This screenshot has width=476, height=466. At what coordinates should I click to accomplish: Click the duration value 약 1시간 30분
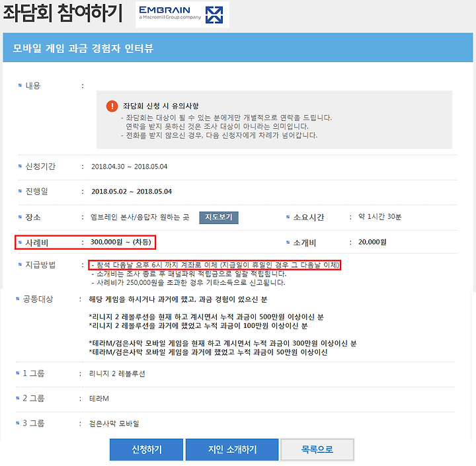(x=379, y=216)
